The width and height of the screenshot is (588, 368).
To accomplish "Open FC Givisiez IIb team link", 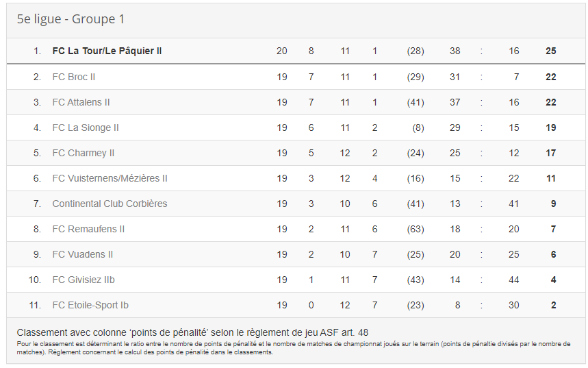I will click(84, 280).
